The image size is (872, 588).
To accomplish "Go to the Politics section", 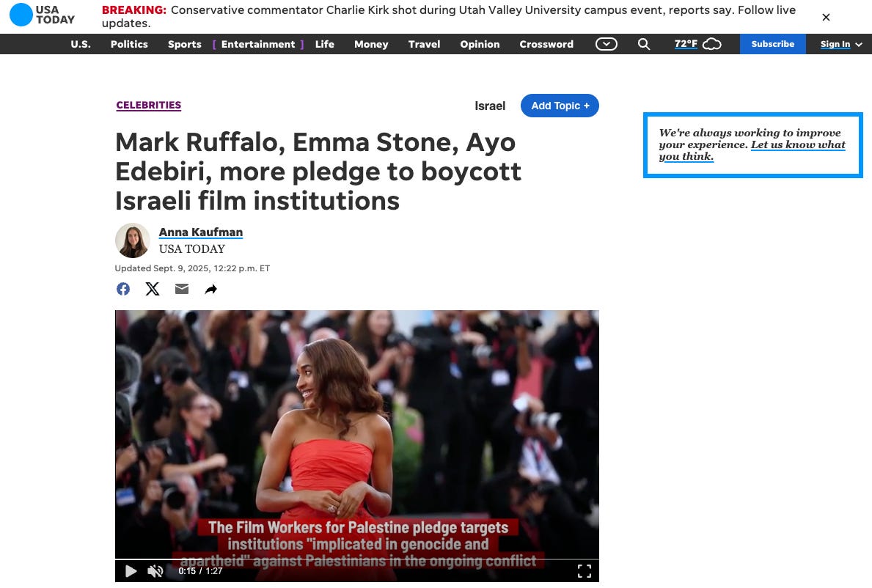I will pyautogui.click(x=129, y=44).
